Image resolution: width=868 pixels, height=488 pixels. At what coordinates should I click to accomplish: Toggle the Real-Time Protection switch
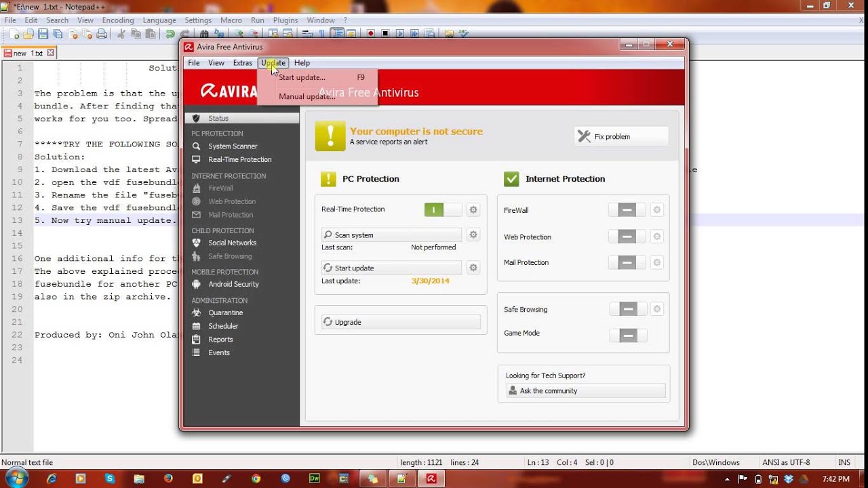point(443,209)
